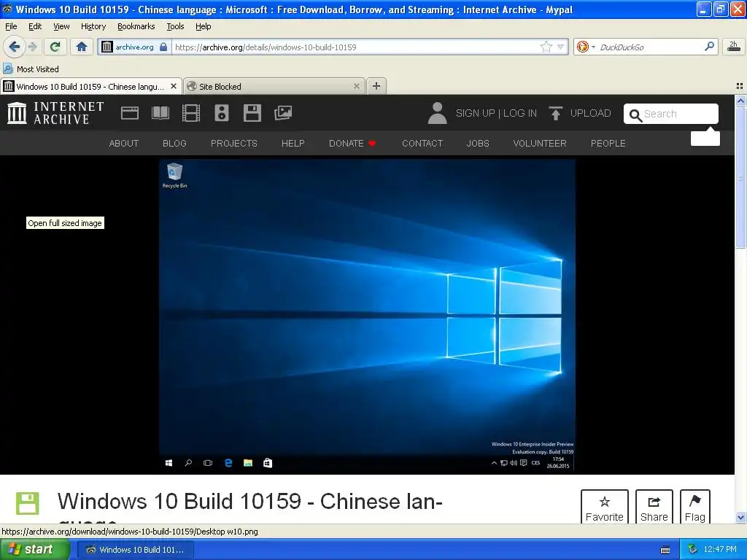Click the scrollbar down arrow

pos(740,517)
